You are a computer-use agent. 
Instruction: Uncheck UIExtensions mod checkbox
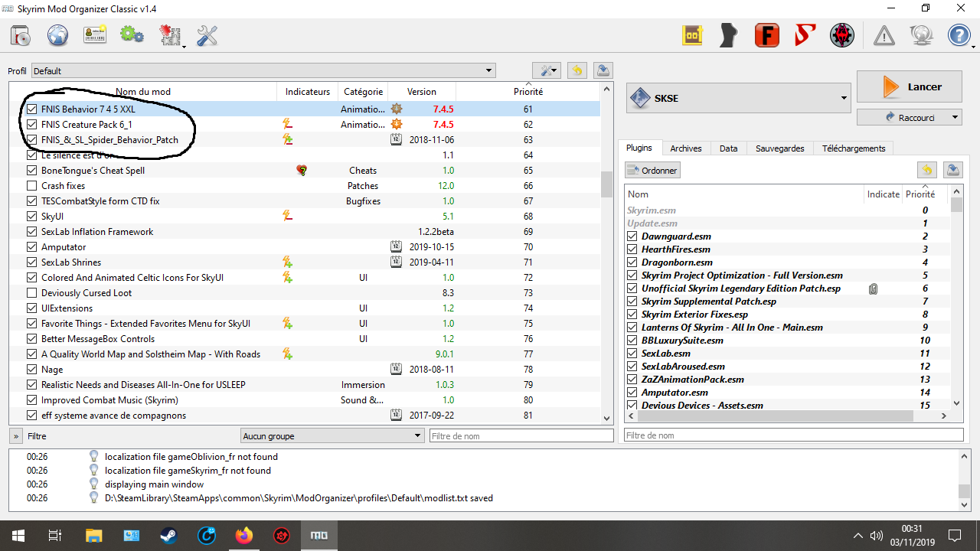[x=31, y=308]
